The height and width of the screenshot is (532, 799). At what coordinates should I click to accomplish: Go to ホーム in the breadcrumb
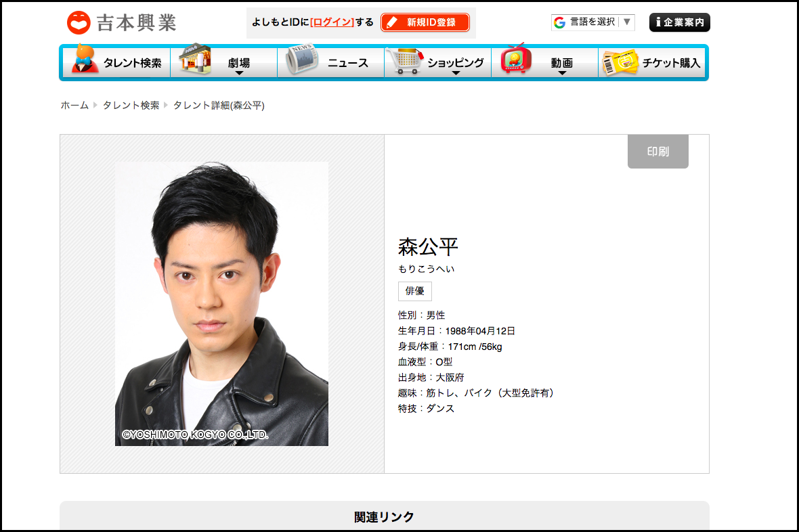click(74, 105)
